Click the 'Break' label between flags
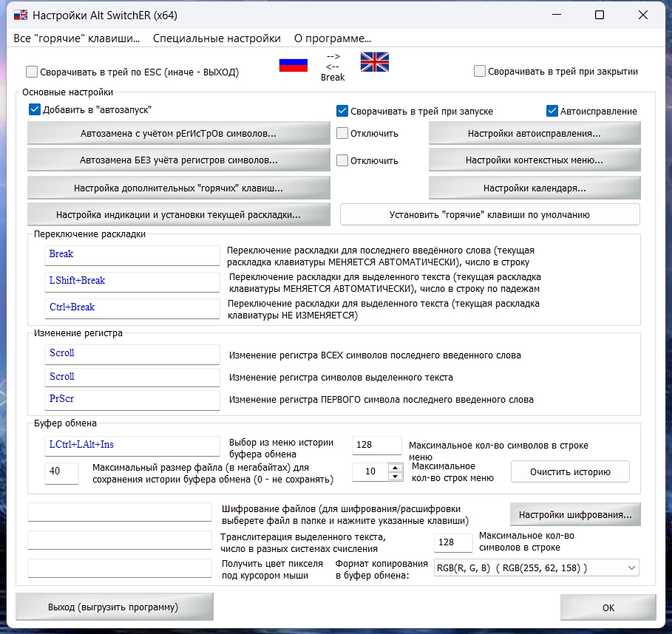Image resolution: width=672 pixels, height=634 pixels. point(333,77)
